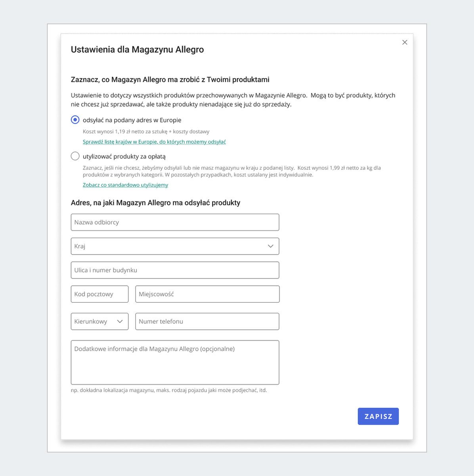The width and height of the screenshot is (474, 476).
Task: Open link Zobacz co standardowo utylizujemy
Action: (x=125, y=185)
